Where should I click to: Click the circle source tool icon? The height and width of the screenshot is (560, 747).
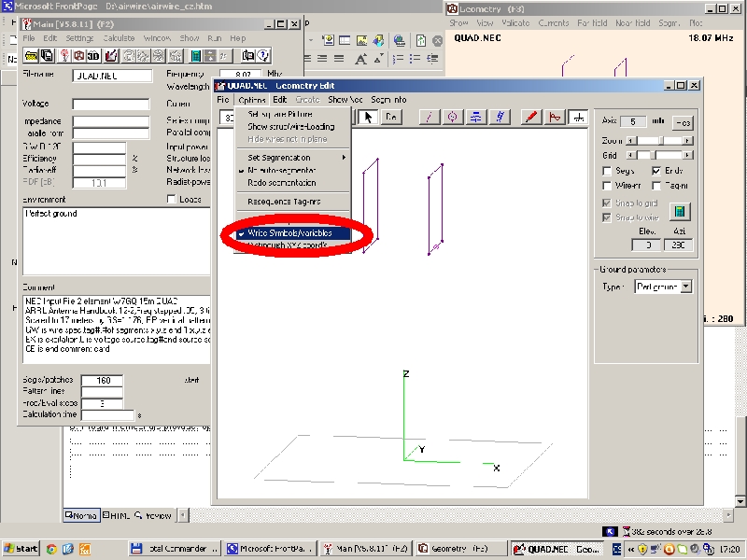(x=453, y=117)
